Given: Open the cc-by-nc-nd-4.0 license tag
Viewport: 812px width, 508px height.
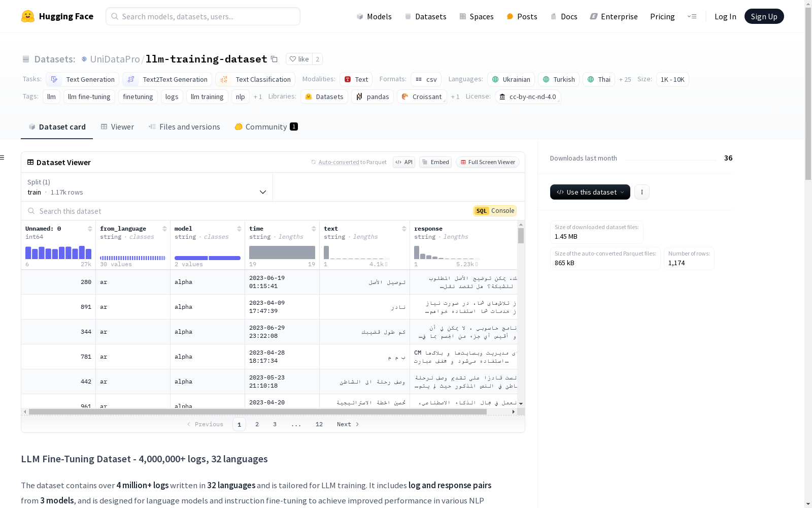Looking at the screenshot, I should coord(528,97).
